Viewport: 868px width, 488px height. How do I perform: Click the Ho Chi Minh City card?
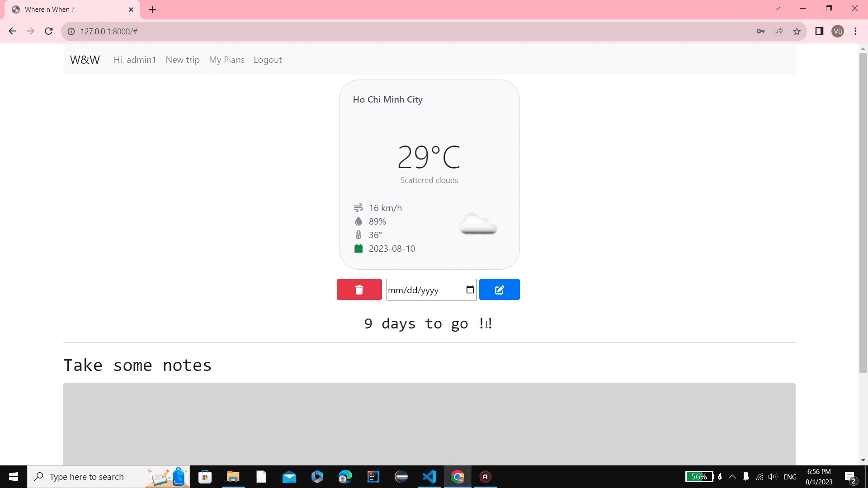pyautogui.click(x=430, y=174)
